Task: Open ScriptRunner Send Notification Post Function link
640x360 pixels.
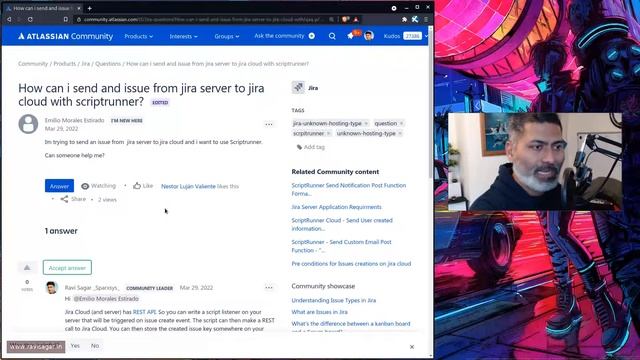Action: (349, 189)
